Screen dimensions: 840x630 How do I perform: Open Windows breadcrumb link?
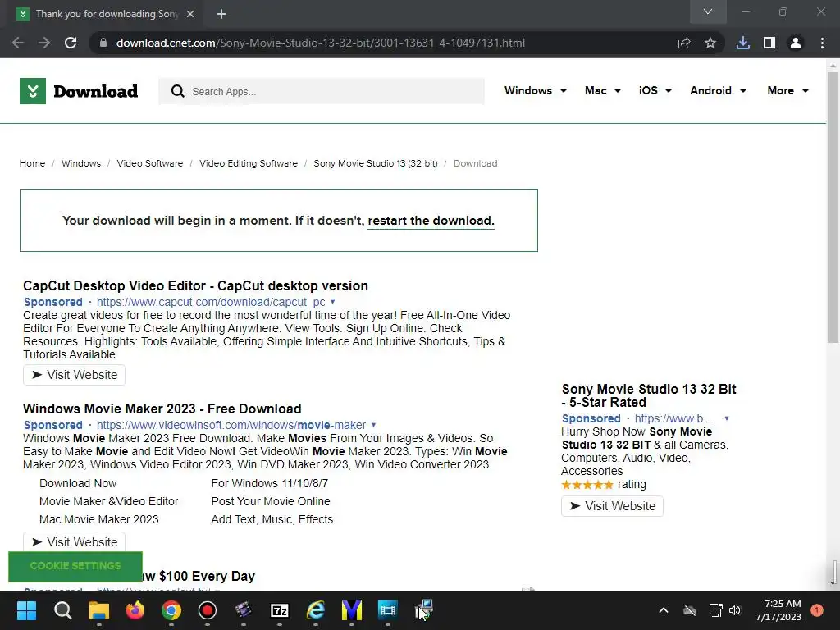[x=81, y=163]
